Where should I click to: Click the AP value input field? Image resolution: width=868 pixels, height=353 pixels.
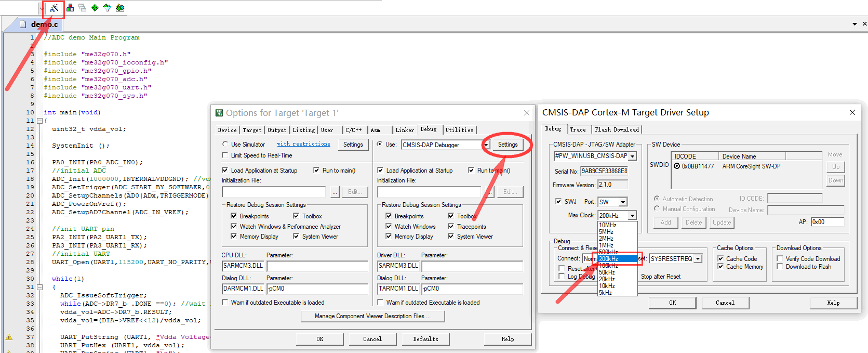point(827,222)
